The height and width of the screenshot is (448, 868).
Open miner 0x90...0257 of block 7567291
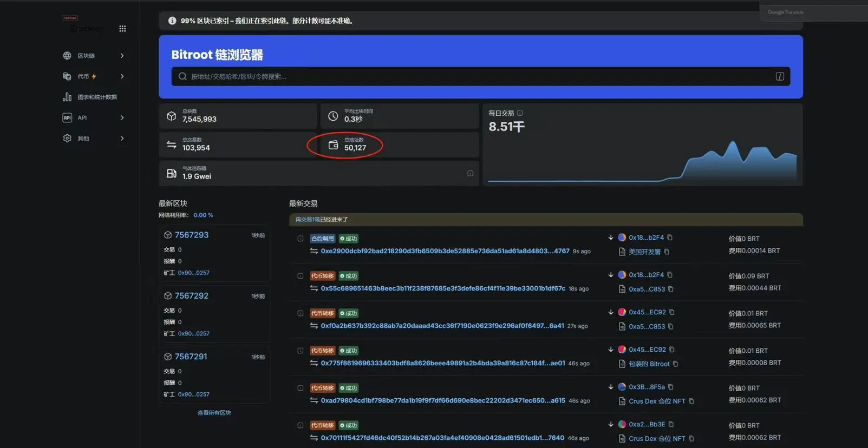[x=193, y=394]
